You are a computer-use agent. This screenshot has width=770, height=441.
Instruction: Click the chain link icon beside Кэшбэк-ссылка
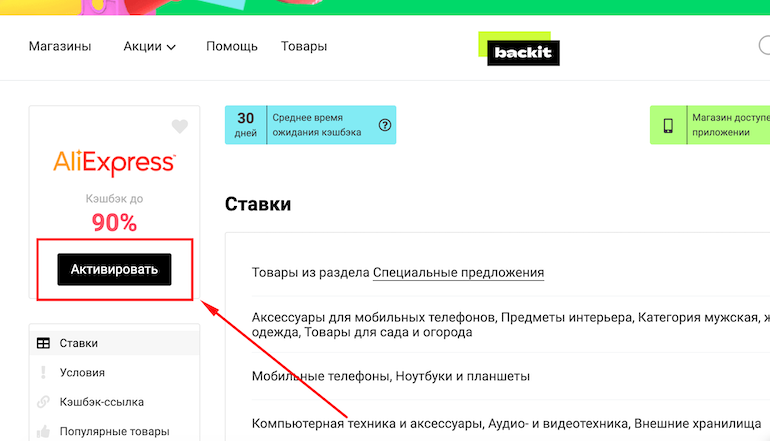[43, 402]
